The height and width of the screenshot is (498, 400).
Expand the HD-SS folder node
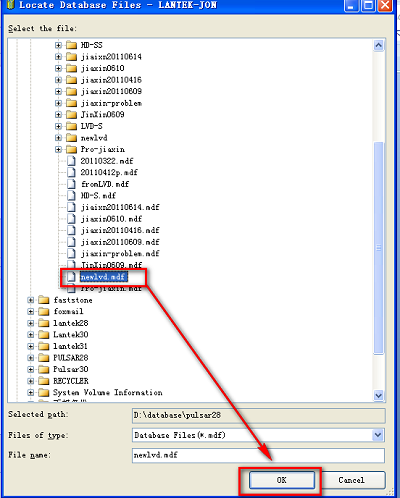pos(58,45)
